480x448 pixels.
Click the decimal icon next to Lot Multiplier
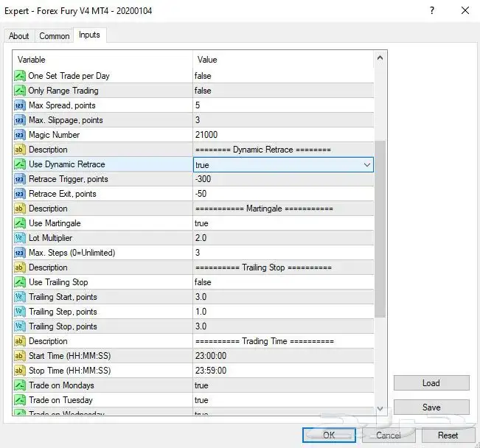20,238
